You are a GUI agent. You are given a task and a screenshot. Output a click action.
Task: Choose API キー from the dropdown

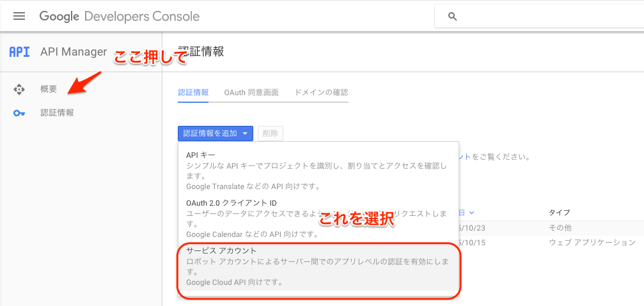318,171
